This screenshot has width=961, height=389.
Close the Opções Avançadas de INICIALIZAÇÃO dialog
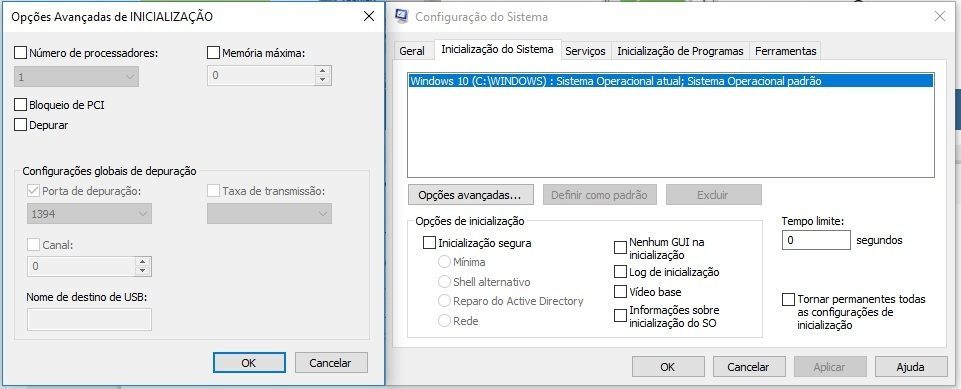pos(369,17)
